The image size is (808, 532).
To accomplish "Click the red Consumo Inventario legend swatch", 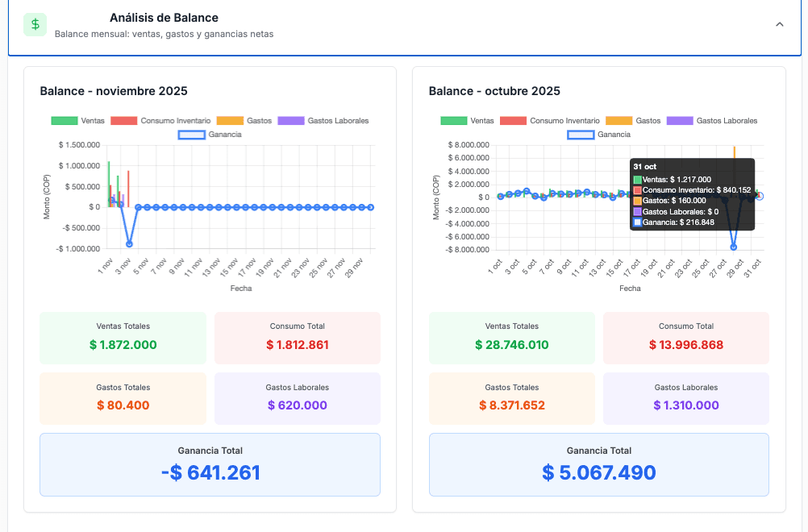I will click(x=123, y=119).
